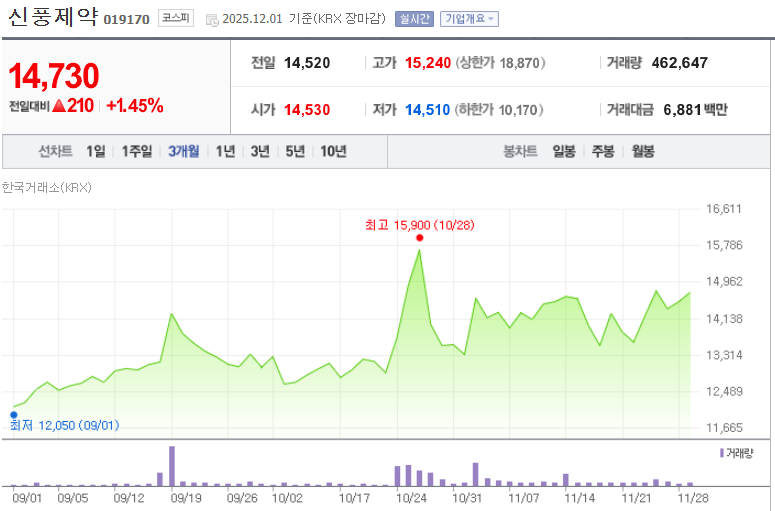Viewport: 775px width, 511px height.
Task: Click the 시가 value 14,530
Action: coord(307,110)
